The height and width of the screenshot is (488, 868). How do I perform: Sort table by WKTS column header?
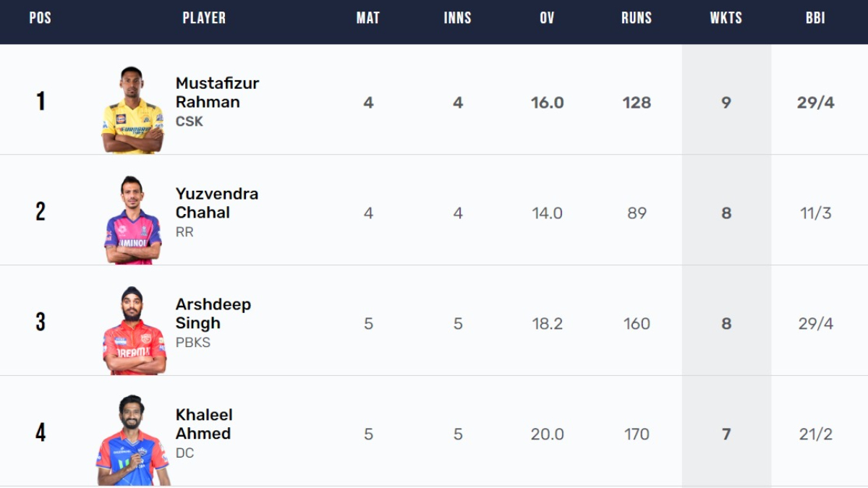(726, 18)
